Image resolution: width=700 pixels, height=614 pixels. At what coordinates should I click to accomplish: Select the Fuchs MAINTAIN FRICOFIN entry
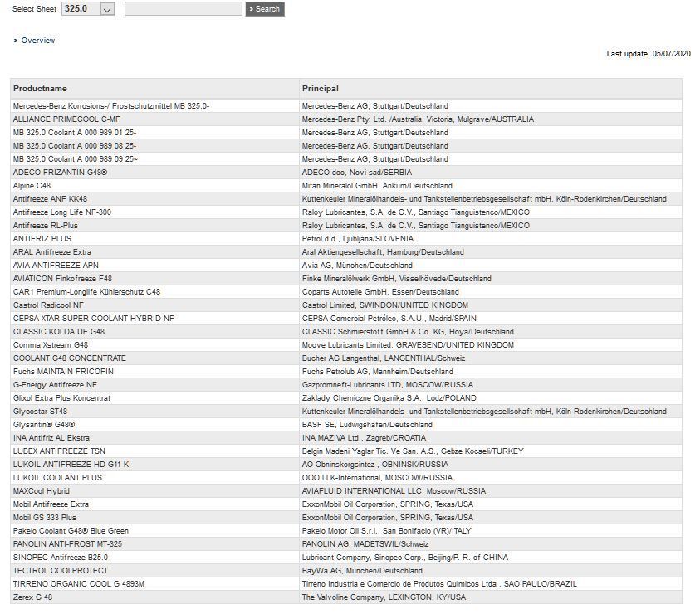click(x=63, y=372)
